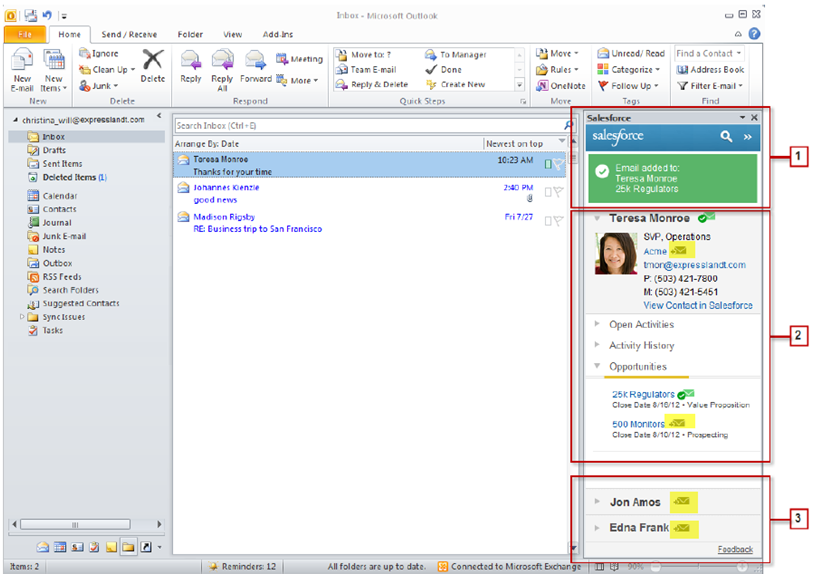Toggle follow-up flag on Johannes Kienzle email
This screenshot has height=576, width=814.
(559, 193)
